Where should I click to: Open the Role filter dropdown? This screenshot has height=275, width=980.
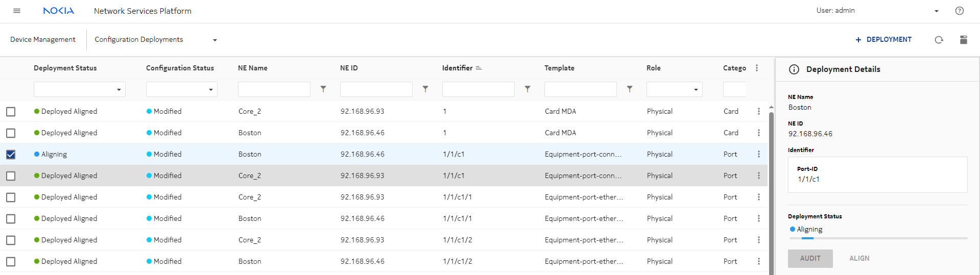pos(696,89)
